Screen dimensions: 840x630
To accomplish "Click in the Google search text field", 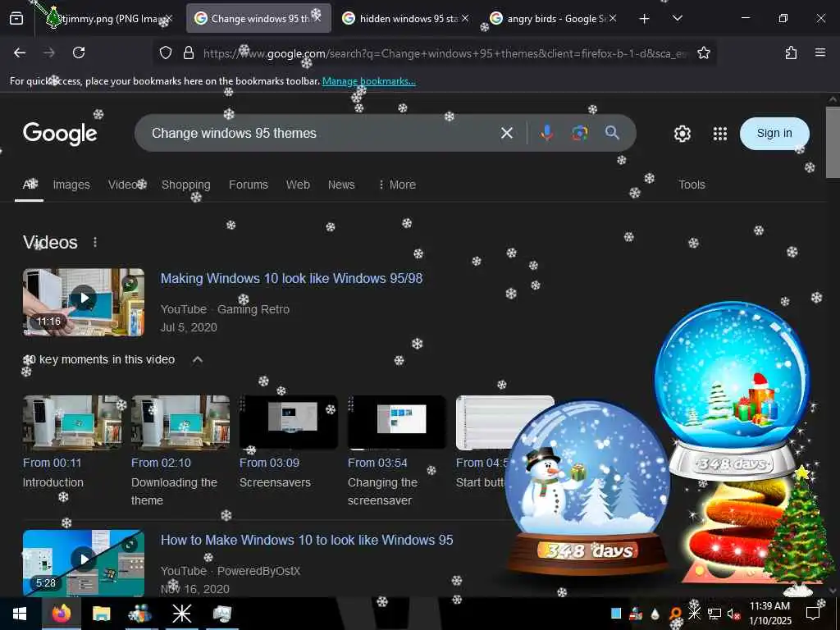I will click(322, 133).
